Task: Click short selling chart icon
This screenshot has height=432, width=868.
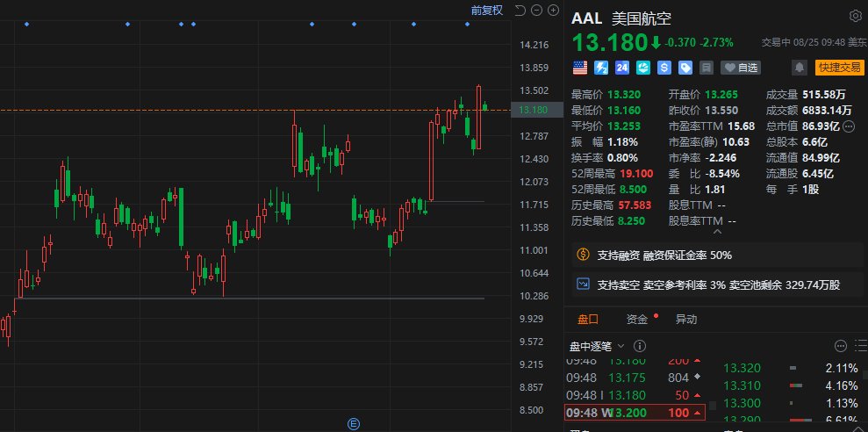Action: tap(583, 284)
